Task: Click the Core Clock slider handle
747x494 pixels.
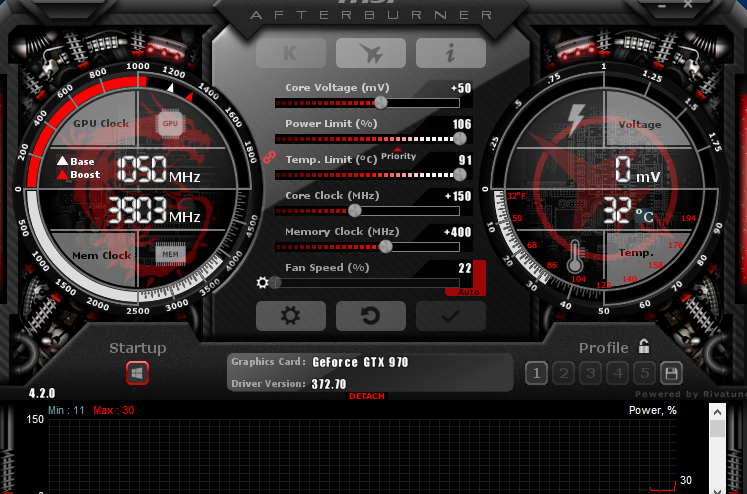Action: pyautogui.click(x=354, y=211)
